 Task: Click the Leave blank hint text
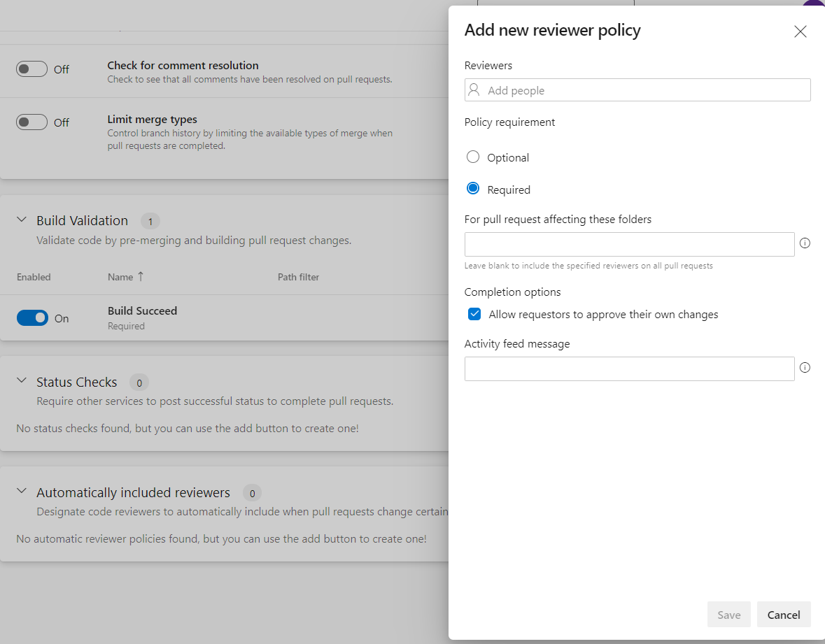pyautogui.click(x=588, y=266)
